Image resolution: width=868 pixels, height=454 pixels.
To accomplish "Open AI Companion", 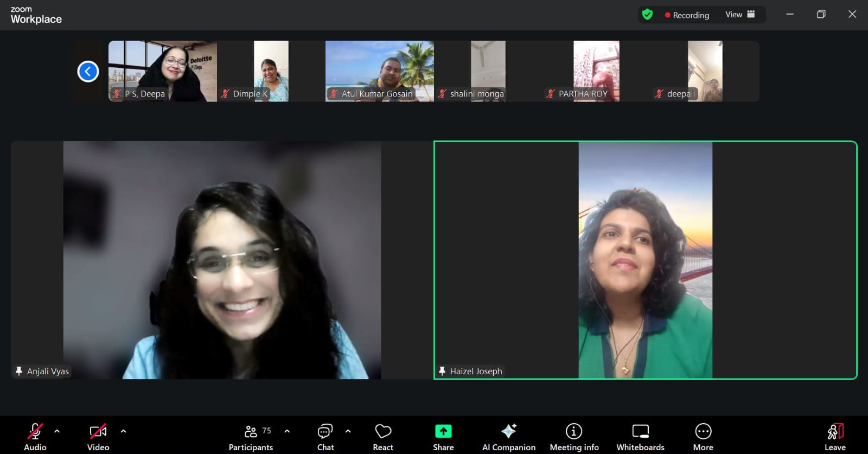I will (509, 436).
